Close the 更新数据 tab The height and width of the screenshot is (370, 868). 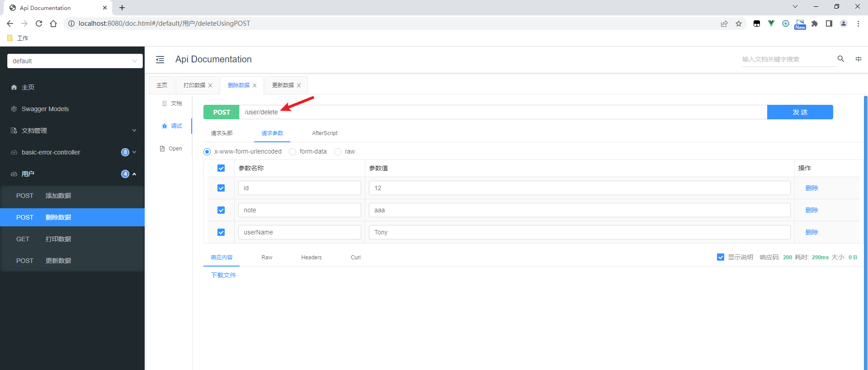[x=299, y=85]
